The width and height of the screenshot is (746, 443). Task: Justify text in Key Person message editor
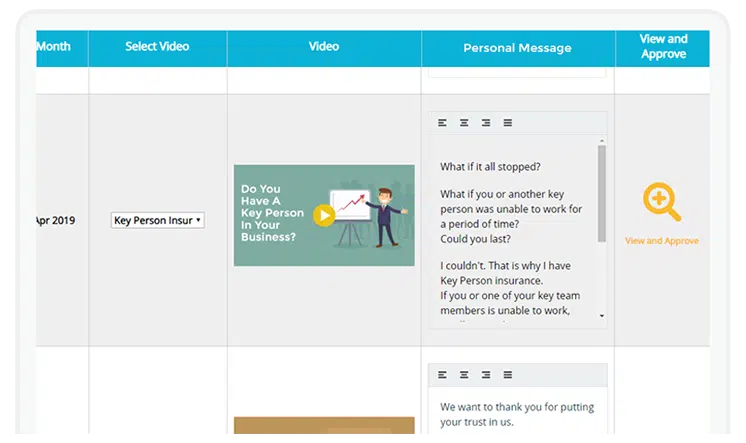point(508,123)
